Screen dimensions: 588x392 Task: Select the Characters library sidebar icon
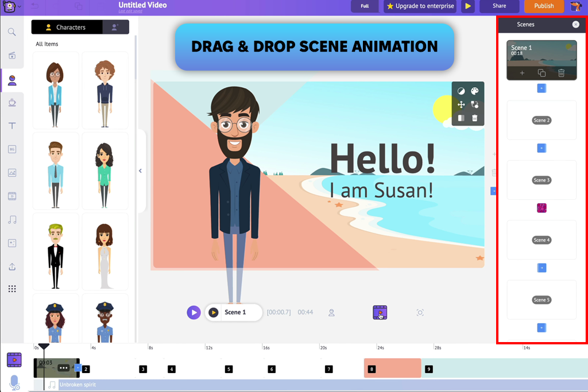click(x=12, y=80)
